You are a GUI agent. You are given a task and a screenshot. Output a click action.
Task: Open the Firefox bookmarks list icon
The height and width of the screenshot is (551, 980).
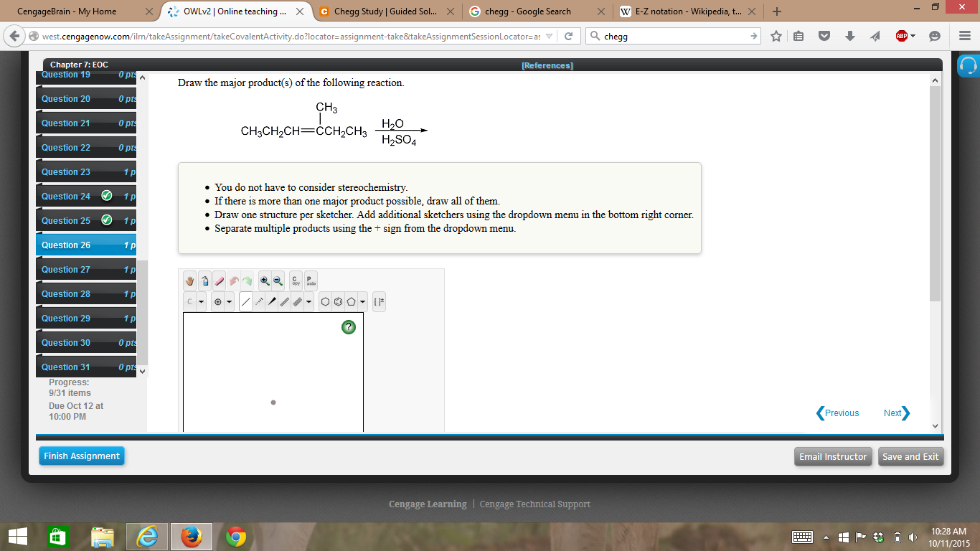tap(799, 36)
